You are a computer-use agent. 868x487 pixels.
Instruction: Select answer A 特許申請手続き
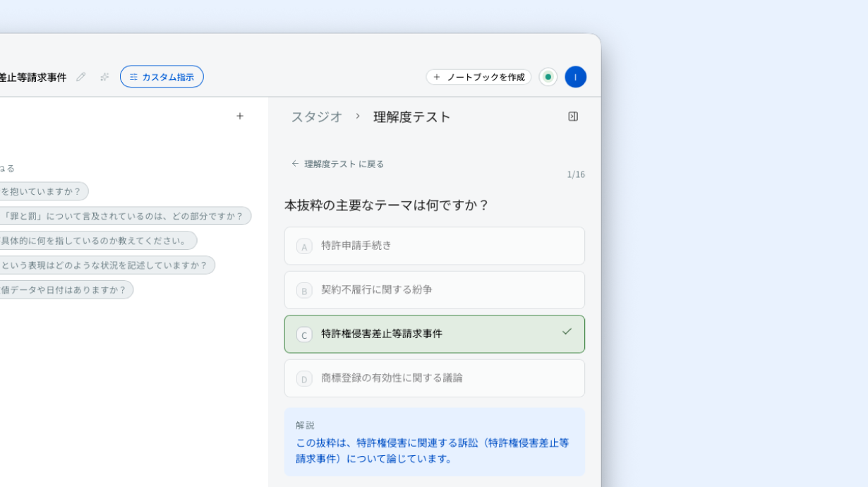pyautogui.click(x=435, y=246)
